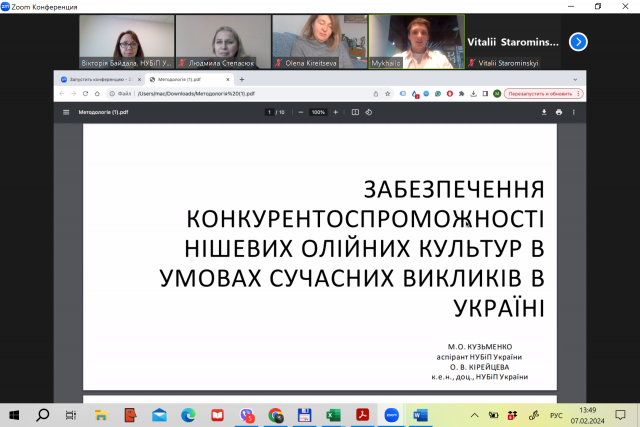640x427 pixels.
Task: Open Chrome from the taskbar
Action: coord(276,415)
